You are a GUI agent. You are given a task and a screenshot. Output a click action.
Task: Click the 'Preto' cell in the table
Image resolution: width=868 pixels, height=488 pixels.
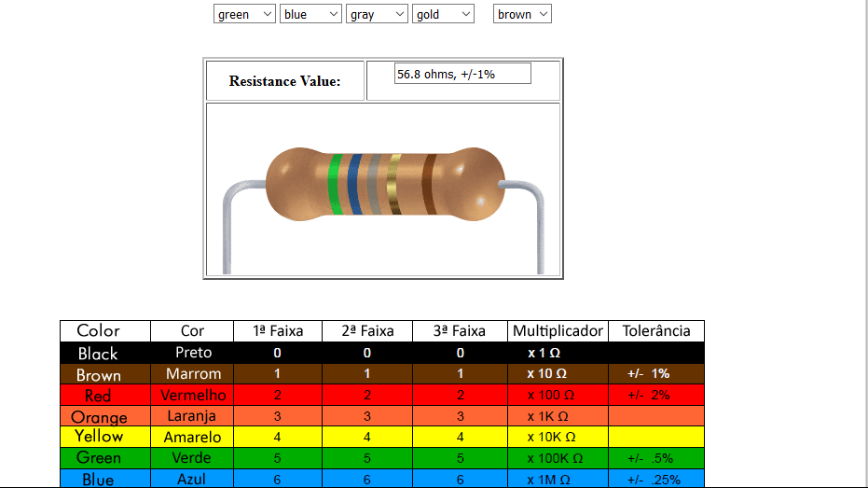[192, 353]
